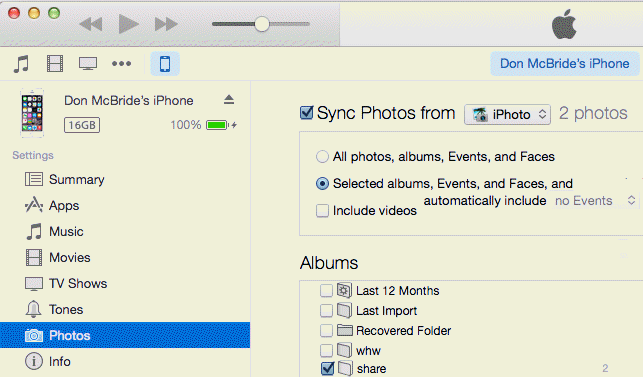The width and height of the screenshot is (643, 377).
Task: Skip forward with fast-forward button
Action: click(166, 25)
